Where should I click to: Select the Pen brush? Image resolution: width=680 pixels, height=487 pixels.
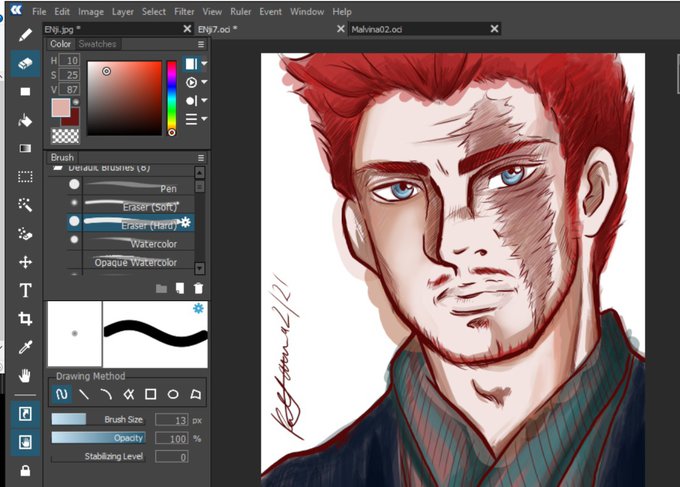point(130,186)
